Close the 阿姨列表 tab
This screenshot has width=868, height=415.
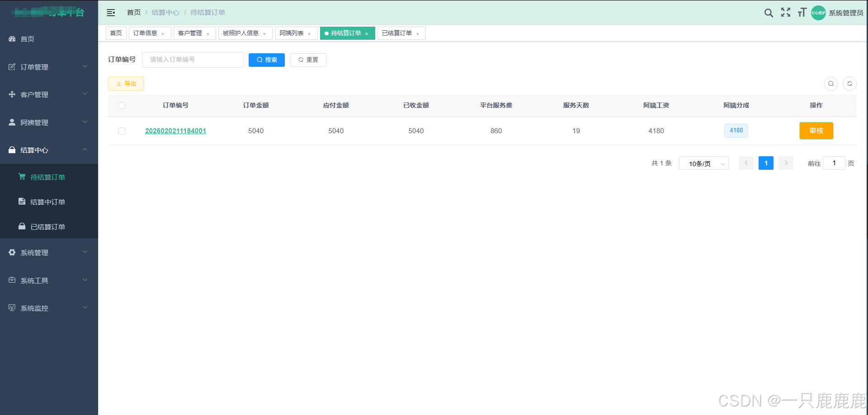point(309,34)
